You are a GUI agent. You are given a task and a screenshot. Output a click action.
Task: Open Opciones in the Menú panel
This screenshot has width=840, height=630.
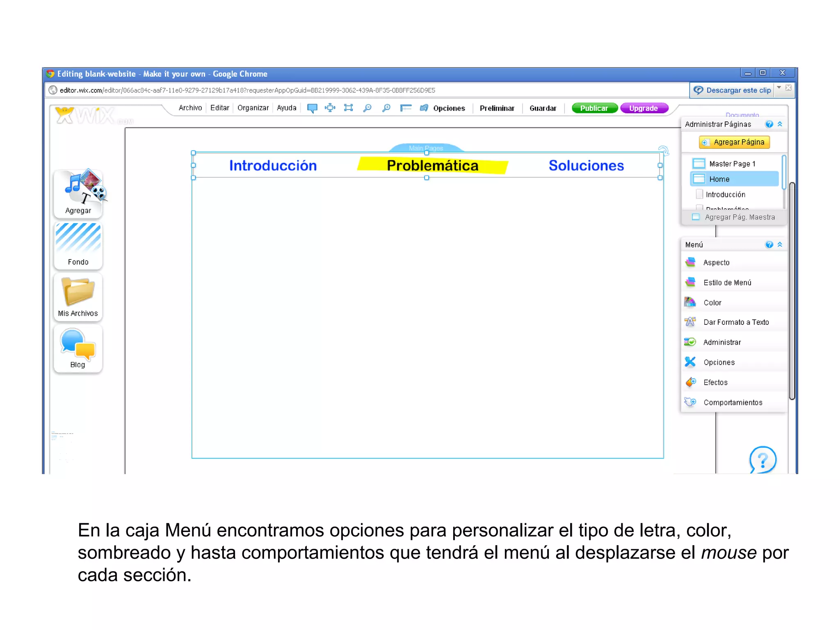734,363
